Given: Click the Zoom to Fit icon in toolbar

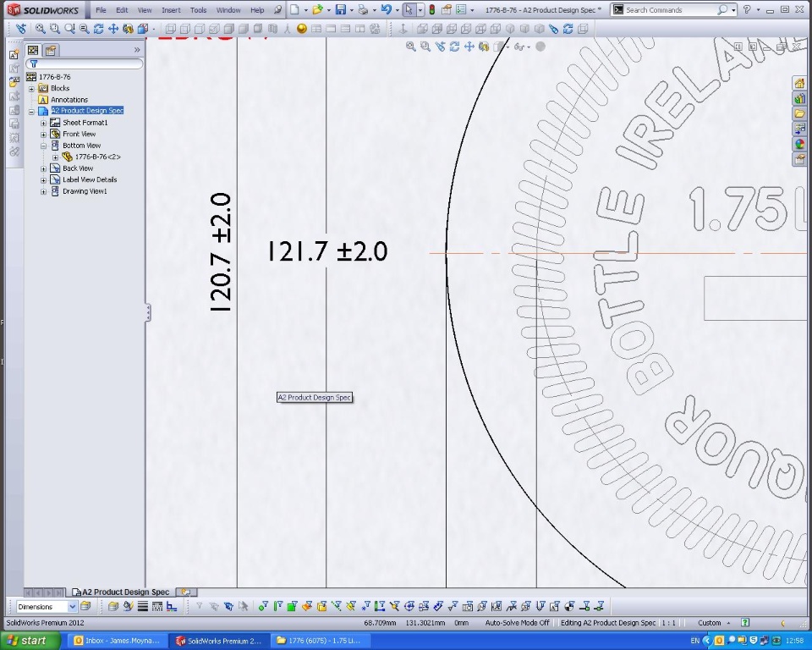Looking at the screenshot, I should tap(40, 29).
